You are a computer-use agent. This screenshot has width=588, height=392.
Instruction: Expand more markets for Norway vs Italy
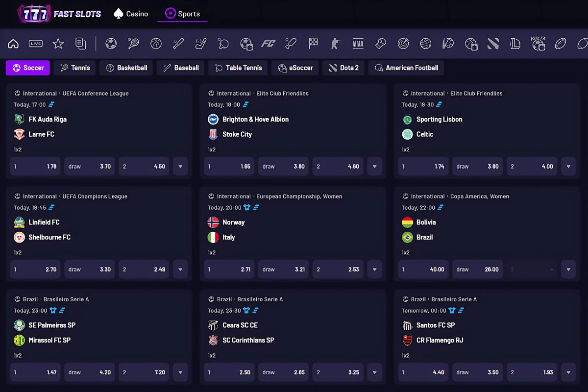374,269
